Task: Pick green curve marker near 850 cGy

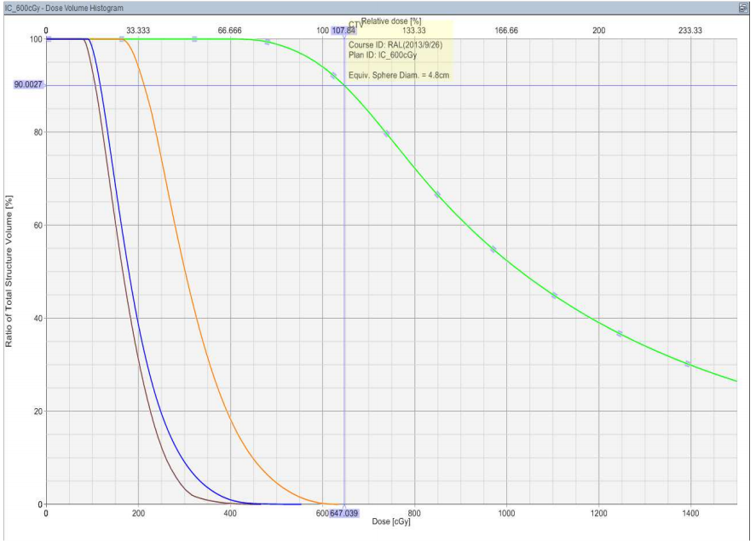Action: [x=437, y=195]
